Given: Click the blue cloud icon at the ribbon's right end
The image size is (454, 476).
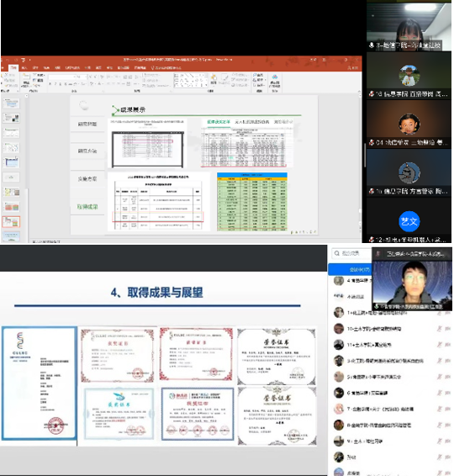Looking at the screenshot, I should click(275, 77).
